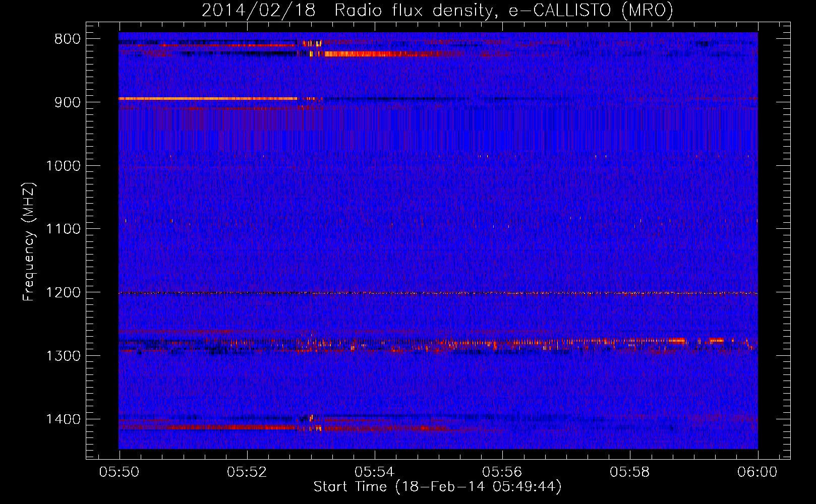
Task: Click the bright burst near 820 MHz after 05:53
Action: tap(386, 54)
